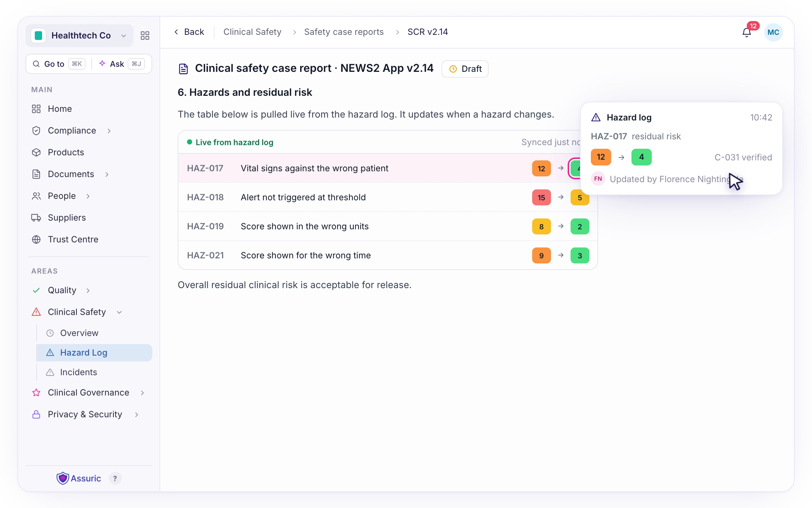812x508 pixels.
Task: Click the Safety case reports breadcrumb
Action: pos(344,32)
